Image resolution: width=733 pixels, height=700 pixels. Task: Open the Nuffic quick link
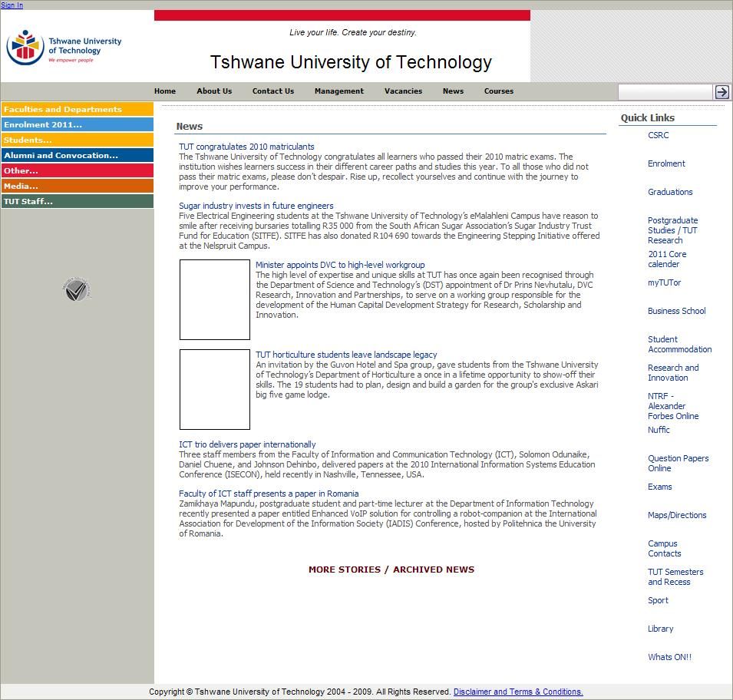tap(659, 430)
